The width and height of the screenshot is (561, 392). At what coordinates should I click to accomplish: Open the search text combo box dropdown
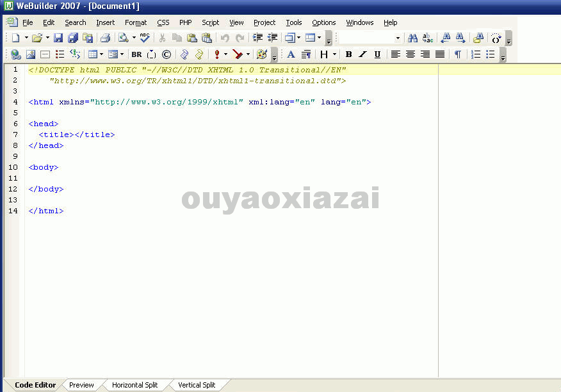[398, 38]
